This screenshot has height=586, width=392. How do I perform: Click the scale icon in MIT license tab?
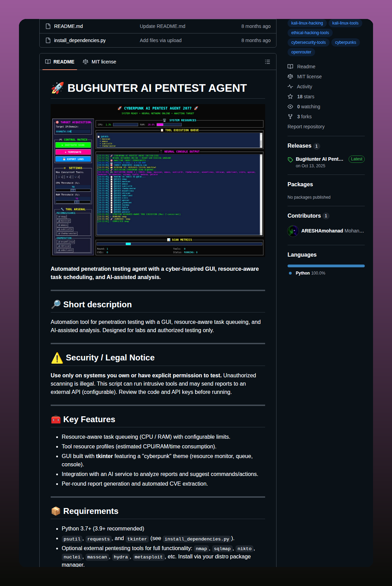(86, 62)
